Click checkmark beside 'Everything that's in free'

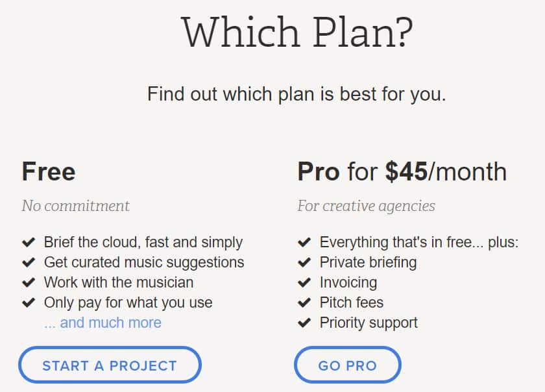(x=304, y=243)
